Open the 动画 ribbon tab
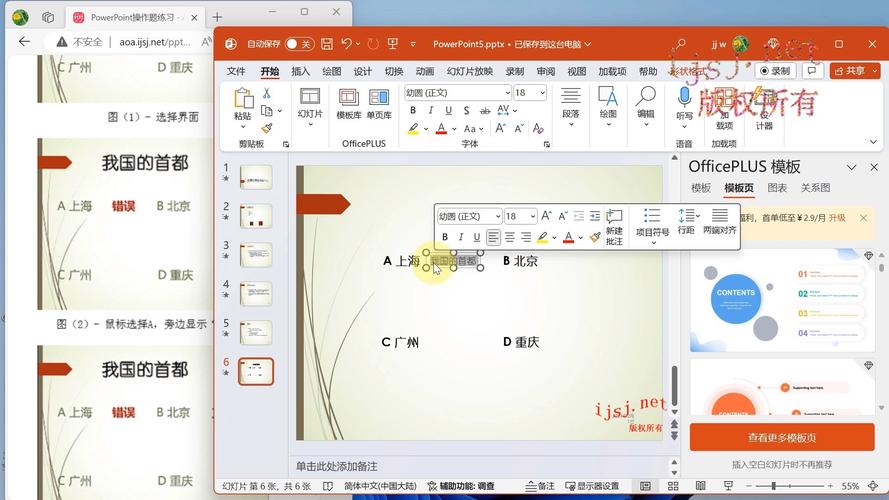This screenshot has height=500, width=889. [x=425, y=71]
